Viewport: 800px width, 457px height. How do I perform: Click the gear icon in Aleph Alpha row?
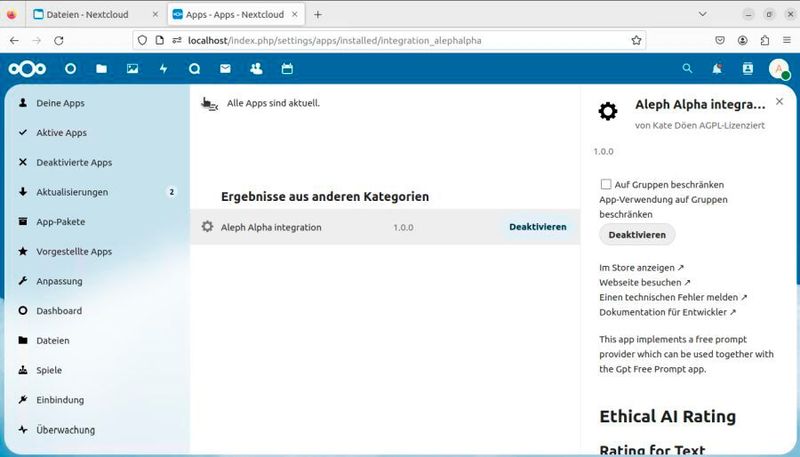[207, 226]
